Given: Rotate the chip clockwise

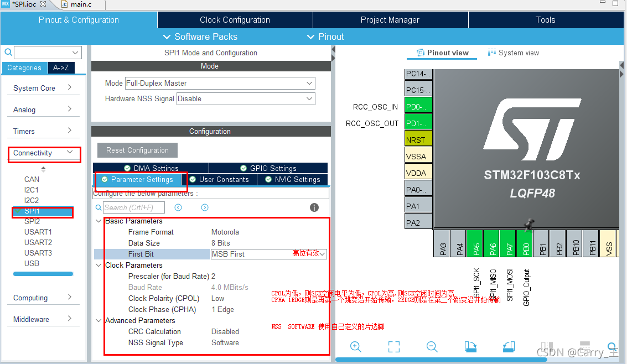Looking at the screenshot, I should (470, 347).
